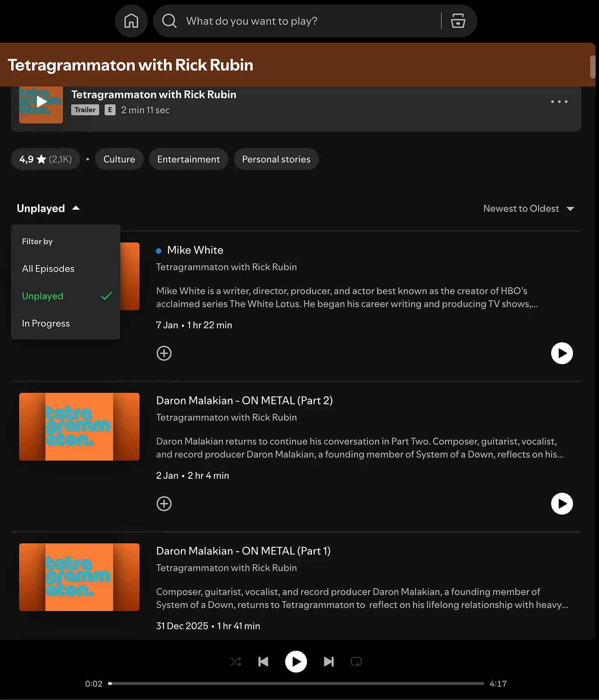The height and width of the screenshot is (700, 599).
Task: Play the trailer from its thumbnail
Action: coord(41,102)
